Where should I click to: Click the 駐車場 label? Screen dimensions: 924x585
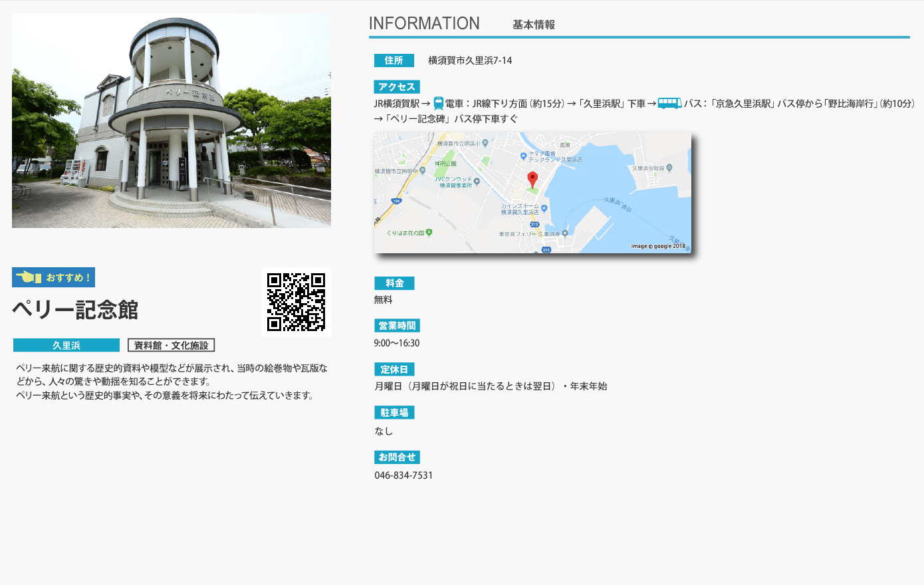[x=394, y=413]
